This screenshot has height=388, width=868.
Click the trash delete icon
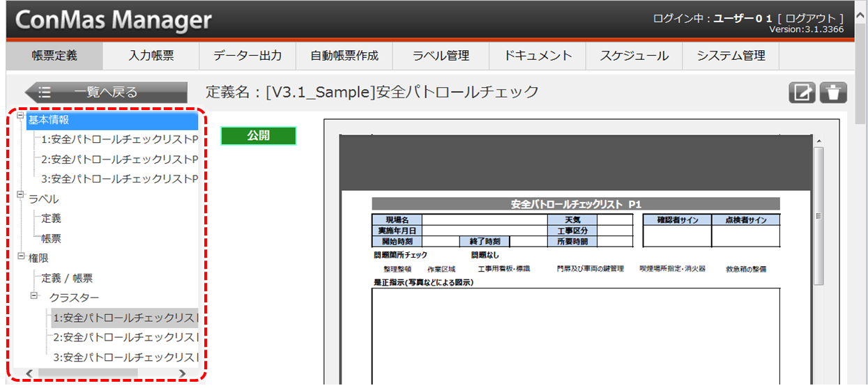(x=832, y=93)
